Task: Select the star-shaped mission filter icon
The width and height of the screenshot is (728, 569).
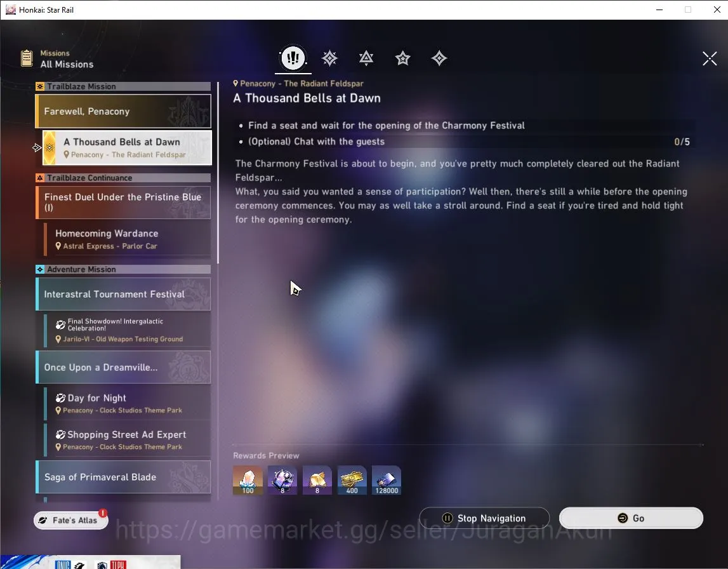Action: [402, 58]
